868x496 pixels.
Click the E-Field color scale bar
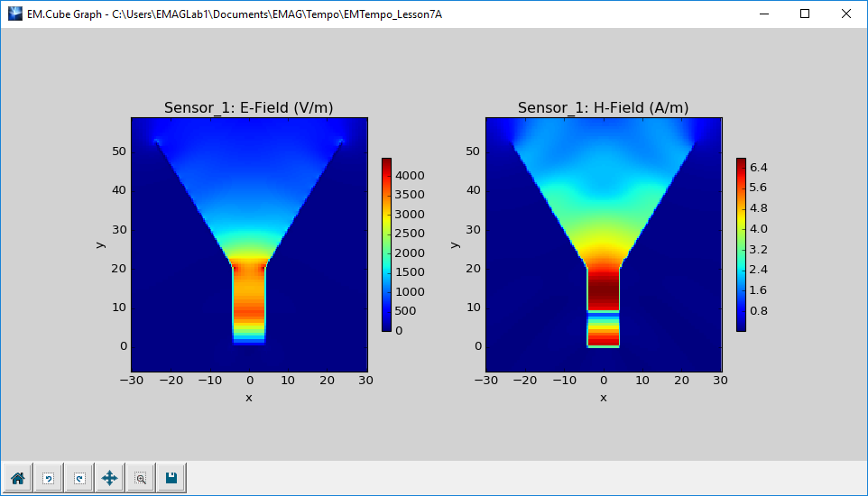click(386, 244)
